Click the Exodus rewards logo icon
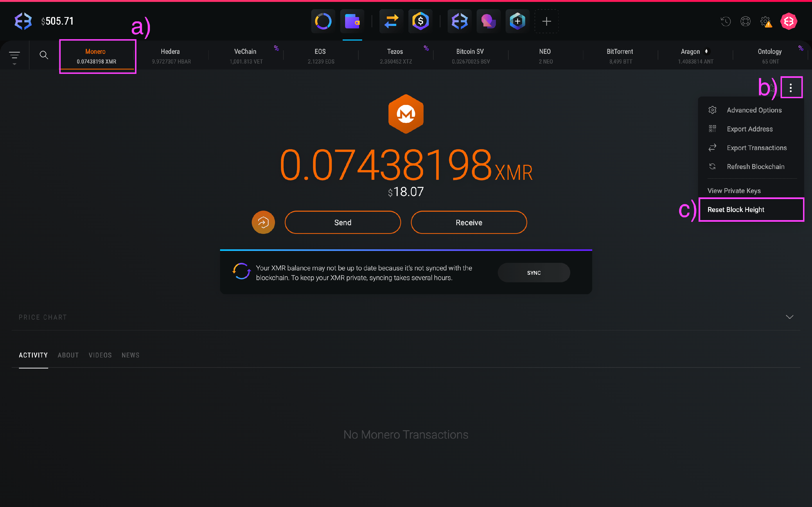 coord(459,21)
